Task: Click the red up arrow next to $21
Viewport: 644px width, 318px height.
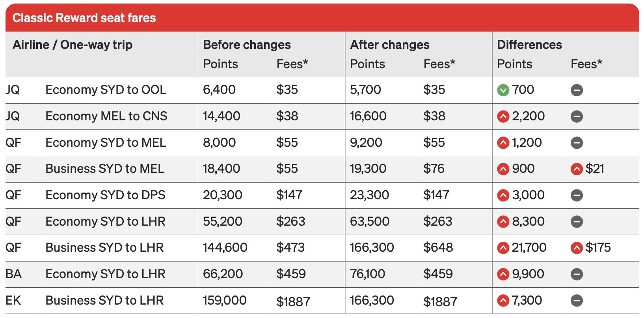Action: pyautogui.click(x=577, y=169)
